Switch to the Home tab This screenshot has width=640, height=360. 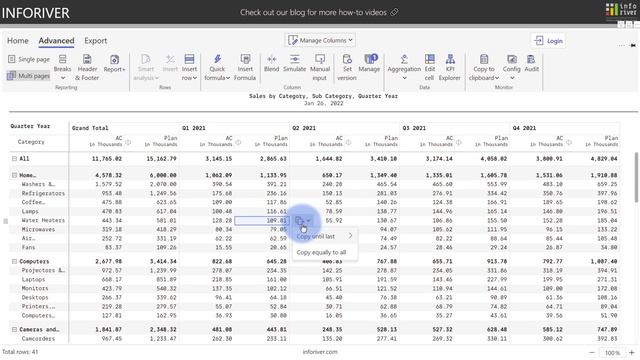click(18, 40)
